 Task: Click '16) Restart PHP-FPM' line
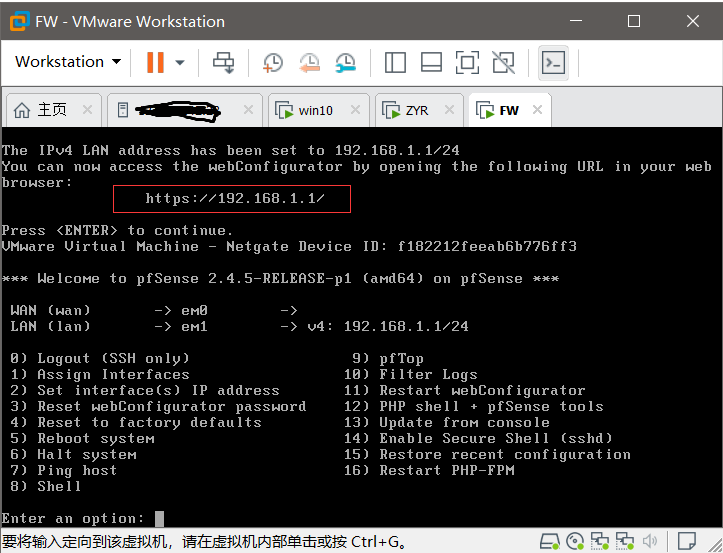429,470
